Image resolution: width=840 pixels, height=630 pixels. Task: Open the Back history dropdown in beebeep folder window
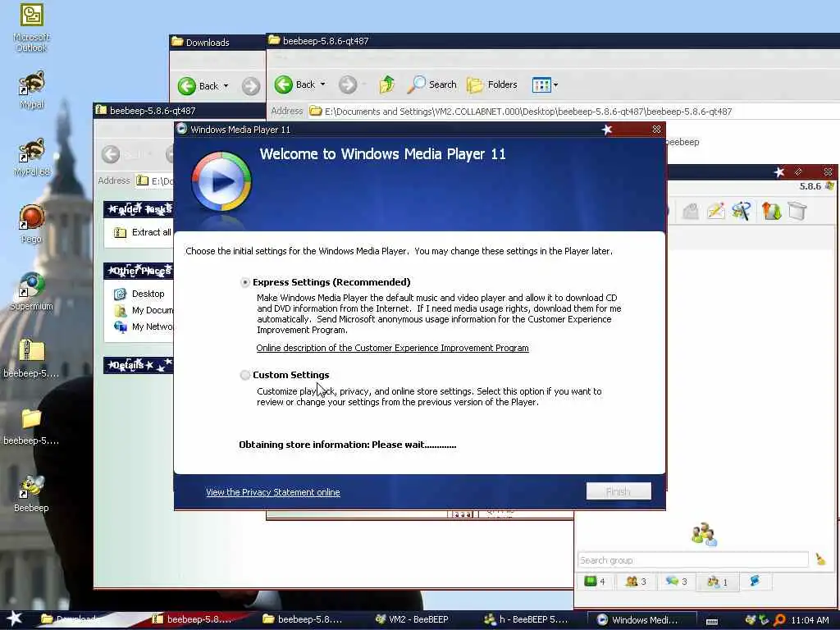coord(323,84)
